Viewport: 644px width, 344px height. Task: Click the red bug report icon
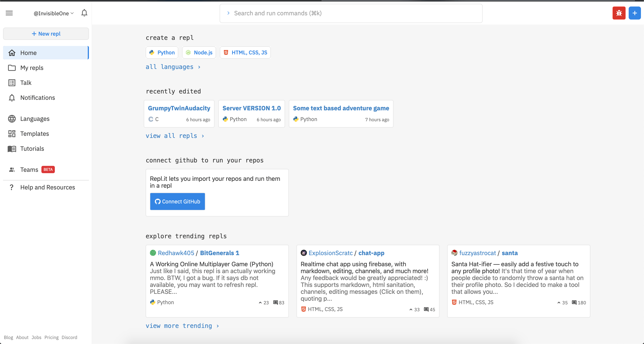pos(619,13)
